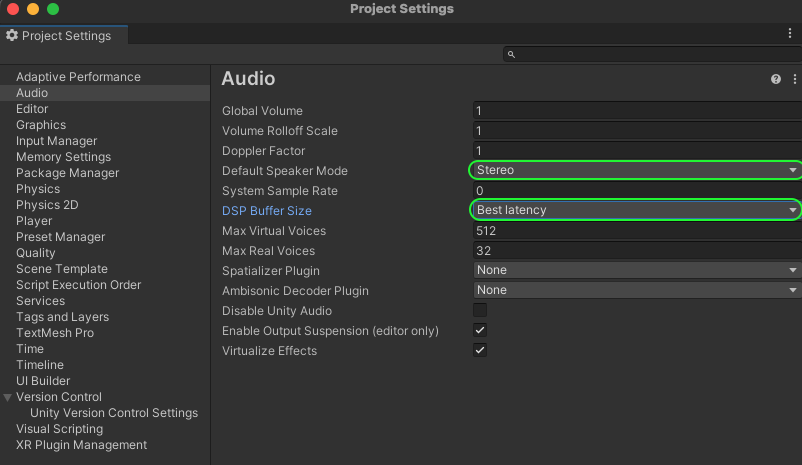Click the Default Speaker Mode label
This screenshot has height=465, width=802.
click(285, 171)
